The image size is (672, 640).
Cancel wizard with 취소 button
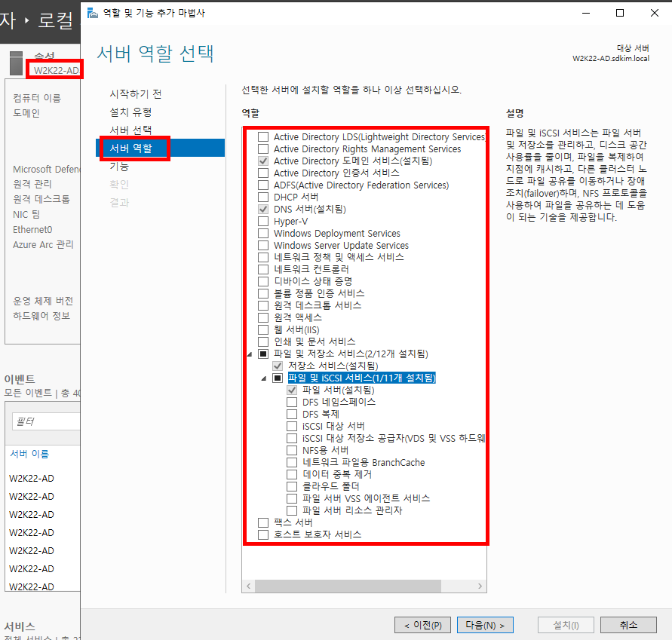(x=628, y=625)
